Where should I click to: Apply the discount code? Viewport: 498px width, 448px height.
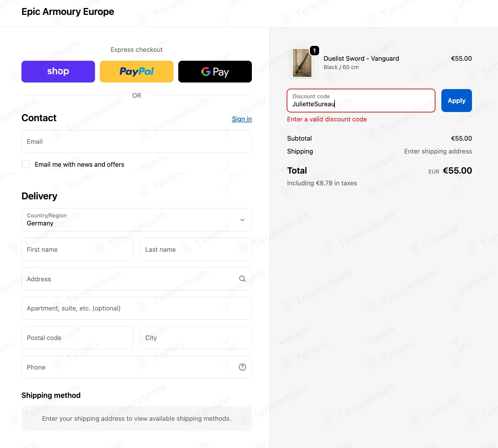(456, 101)
